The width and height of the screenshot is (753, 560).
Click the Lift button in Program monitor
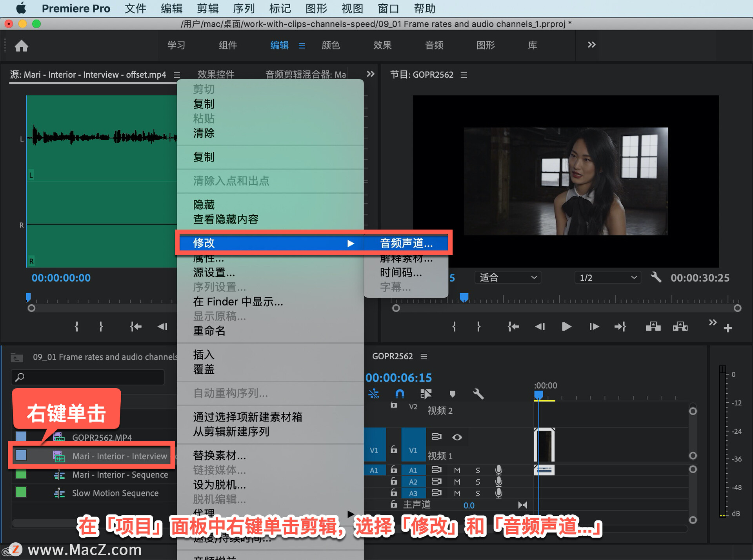(x=653, y=326)
